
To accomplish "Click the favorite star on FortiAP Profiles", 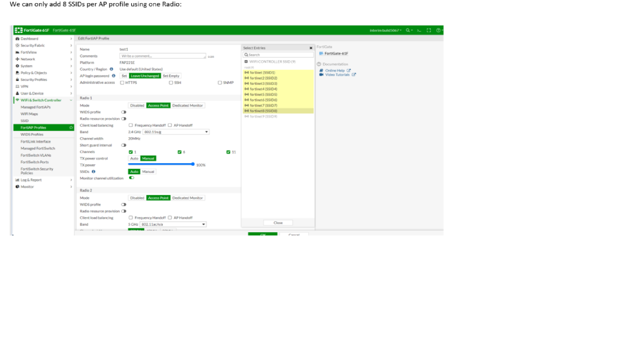I will point(71,128).
